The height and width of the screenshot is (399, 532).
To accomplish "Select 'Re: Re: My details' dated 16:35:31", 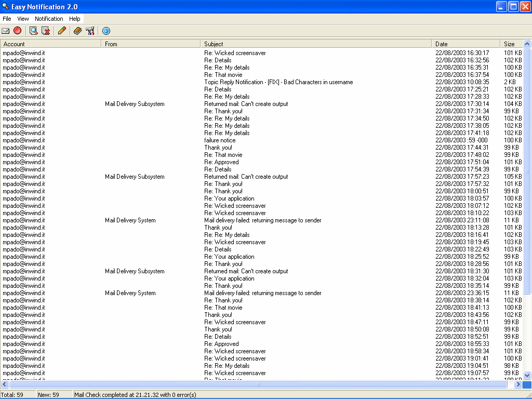I will point(262,68).
